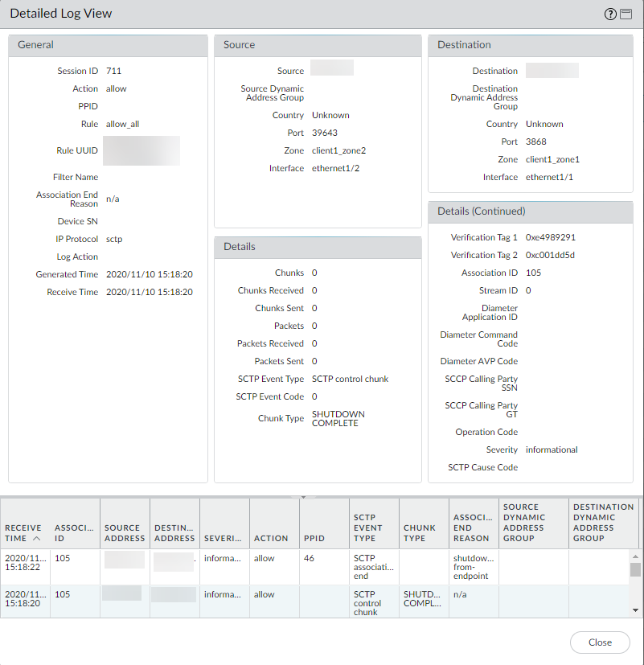Click the allow_all rule value
Screen dimensions: 644x665
[x=122, y=125]
